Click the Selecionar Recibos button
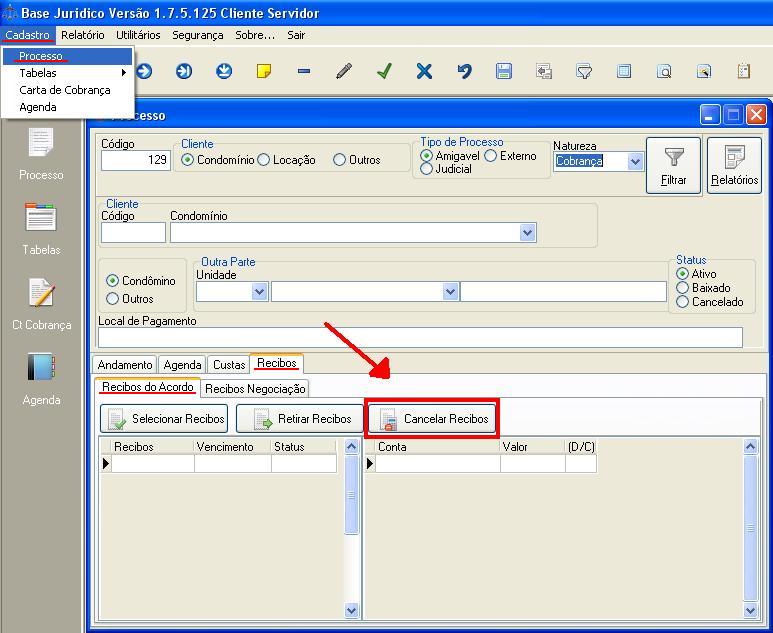 (x=165, y=419)
